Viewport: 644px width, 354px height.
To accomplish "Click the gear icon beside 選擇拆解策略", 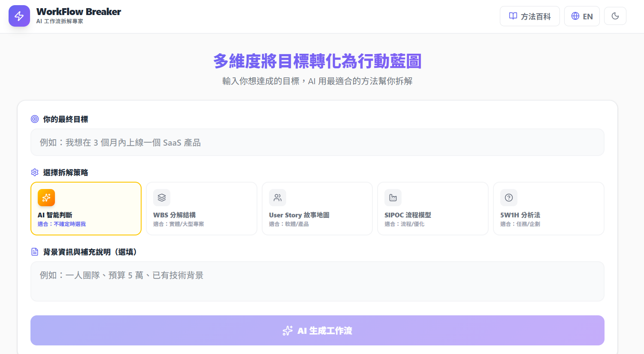I will click(35, 172).
